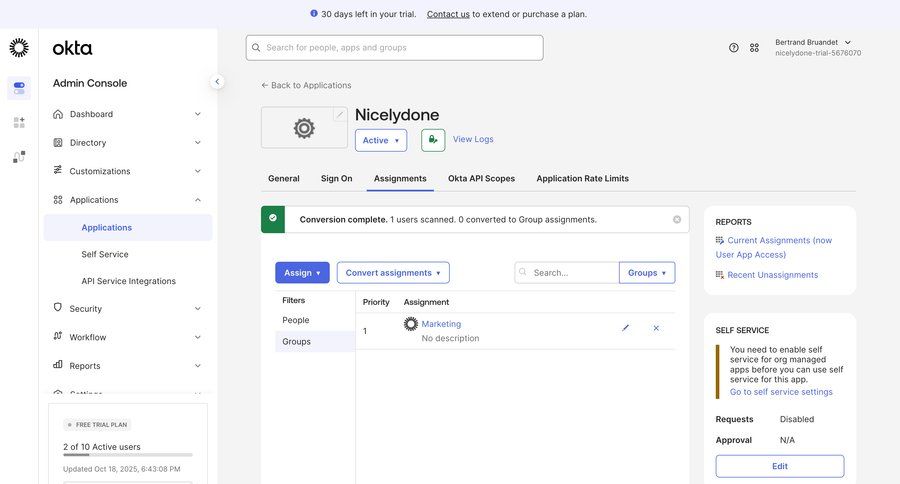The width and height of the screenshot is (900, 484).
Task: Edit the Marketing group assignment pencil
Action: 626,328
